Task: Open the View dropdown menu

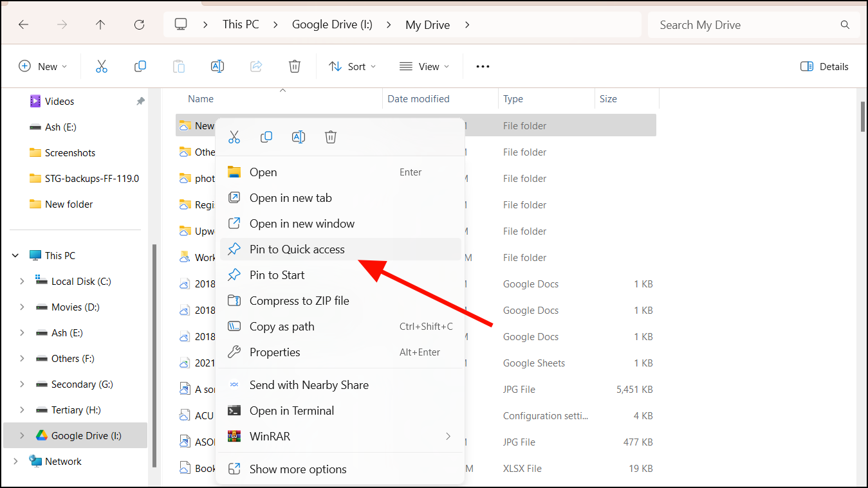Action: (x=424, y=66)
